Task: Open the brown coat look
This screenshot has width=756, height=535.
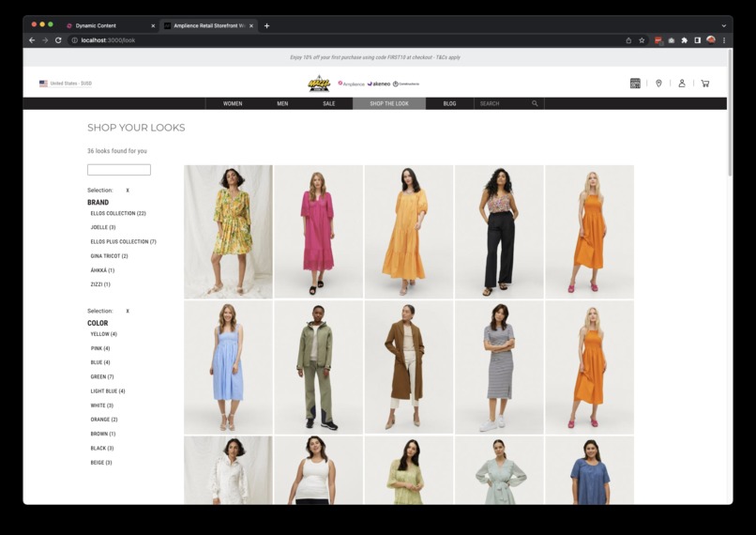Action: 409,368
